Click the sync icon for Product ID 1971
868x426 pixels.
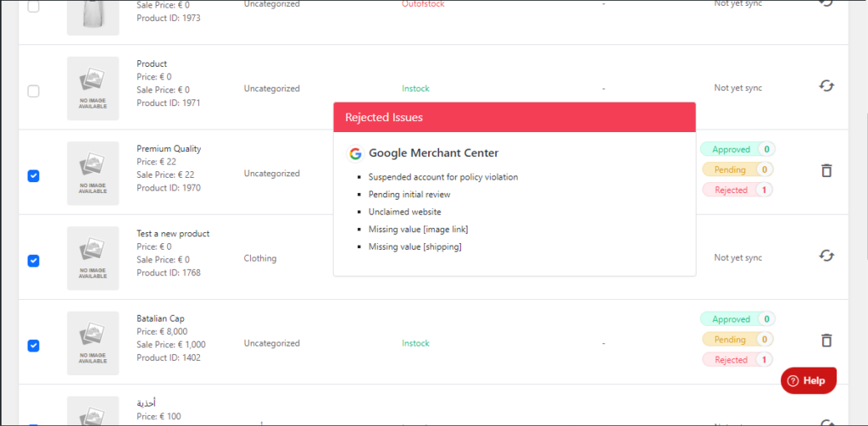[826, 86]
